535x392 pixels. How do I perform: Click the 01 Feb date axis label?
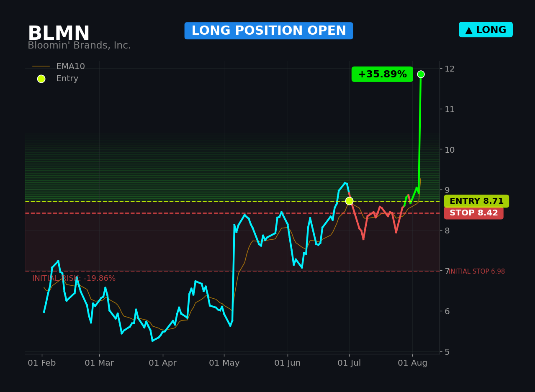click(x=42, y=363)
